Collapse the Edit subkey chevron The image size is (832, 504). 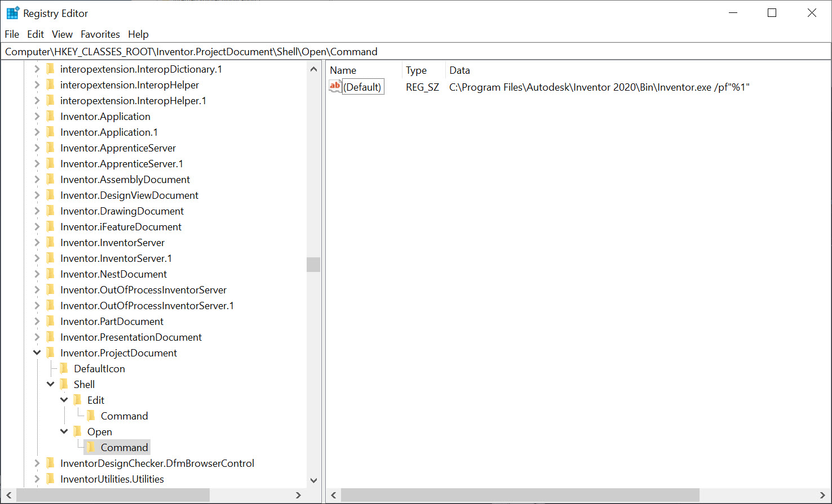pos(64,400)
